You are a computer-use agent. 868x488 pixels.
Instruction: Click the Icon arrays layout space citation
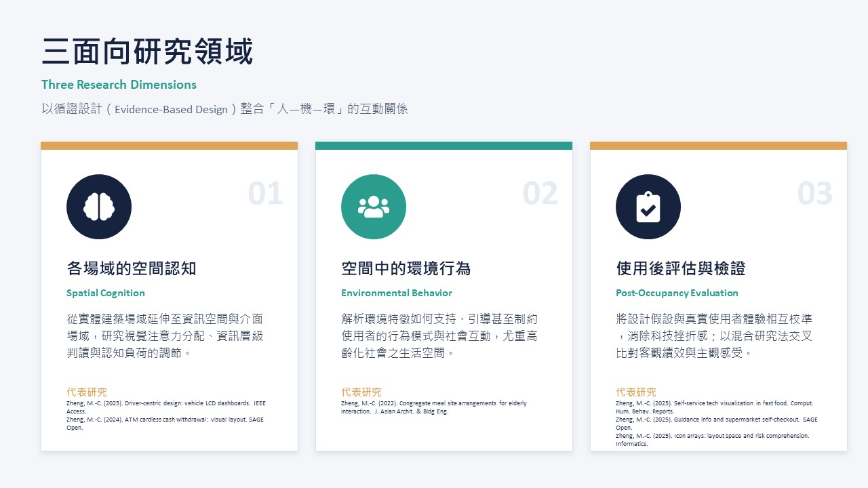(713, 440)
